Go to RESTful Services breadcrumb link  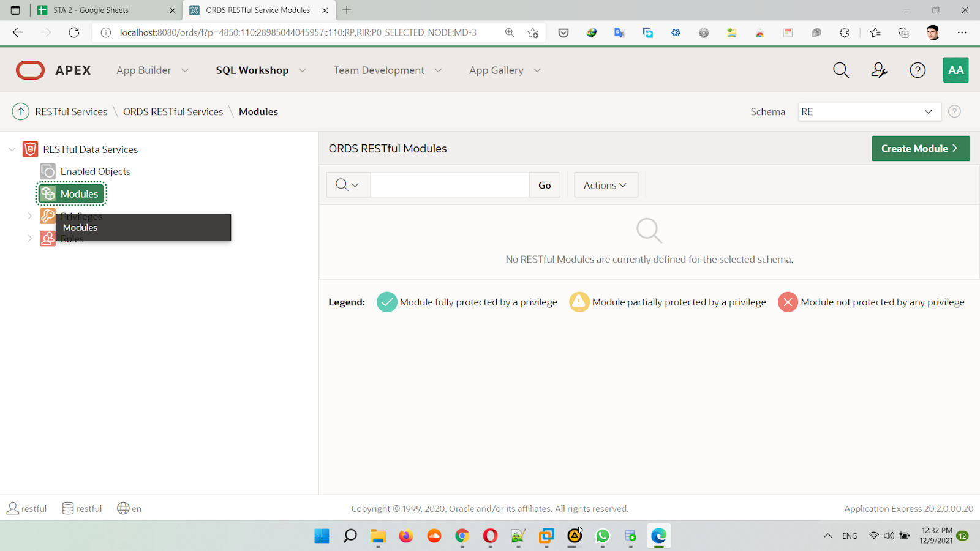[71, 111]
